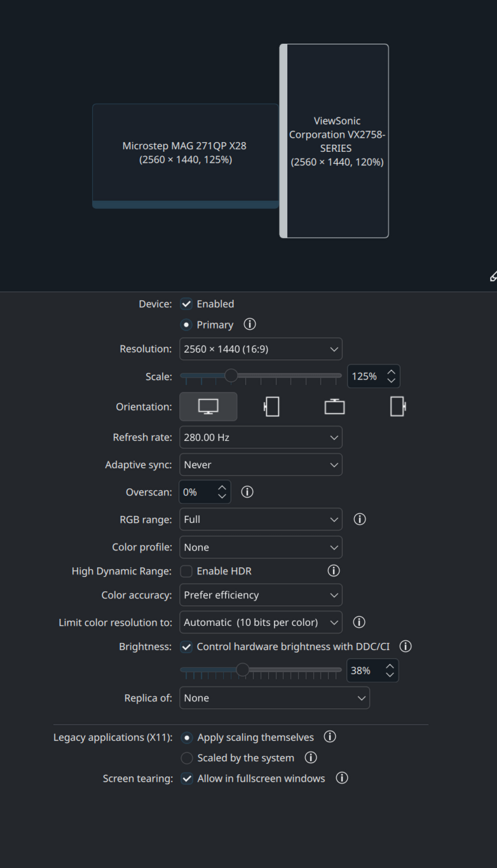497x868 pixels.
Task: Decrease Overscan value with down arrow
Action: point(222,496)
